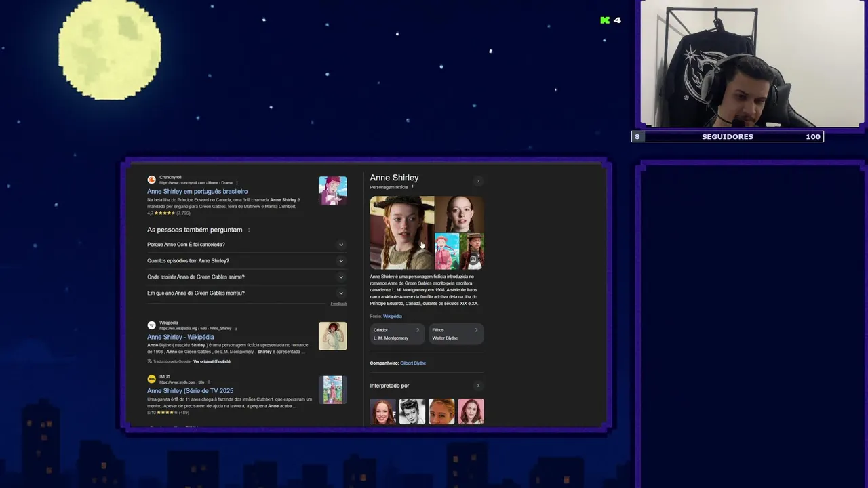Click the IMDb result poster thumbnail

point(332,390)
